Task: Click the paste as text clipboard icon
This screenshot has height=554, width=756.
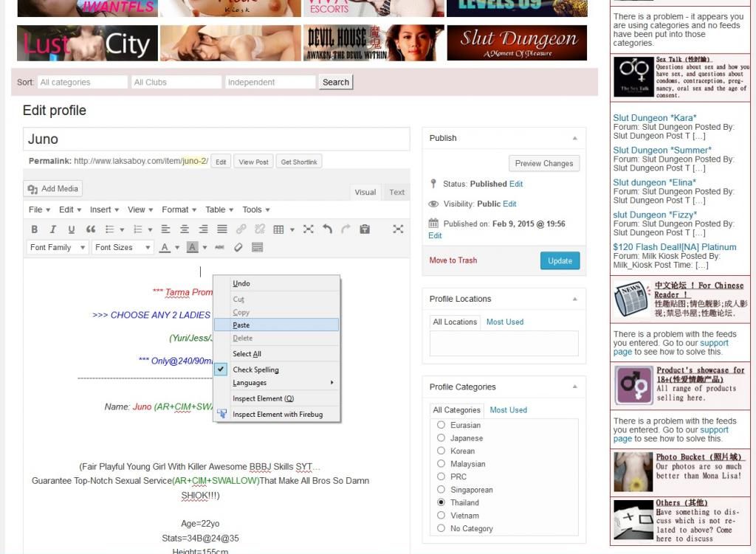Action: [x=365, y=229]
